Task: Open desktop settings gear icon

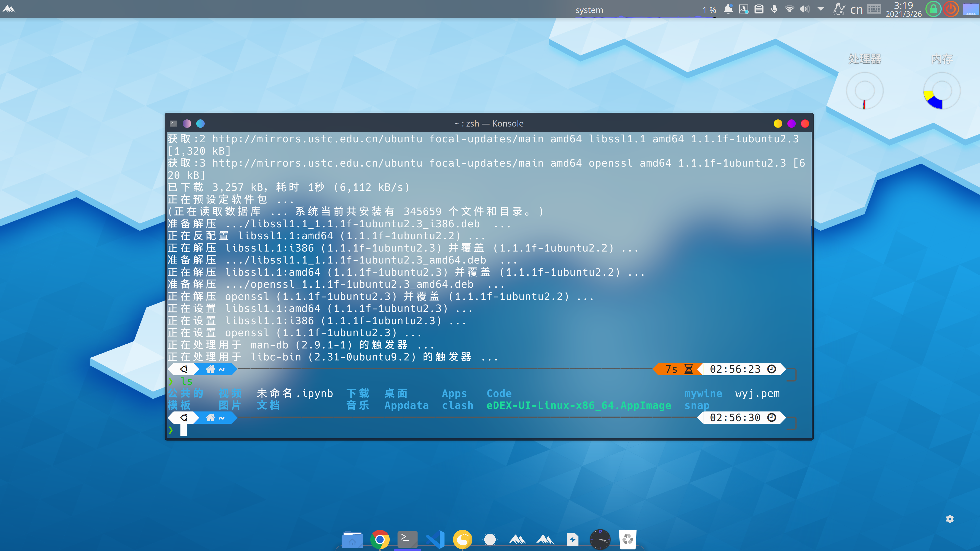Action: (x=950, y=519)
